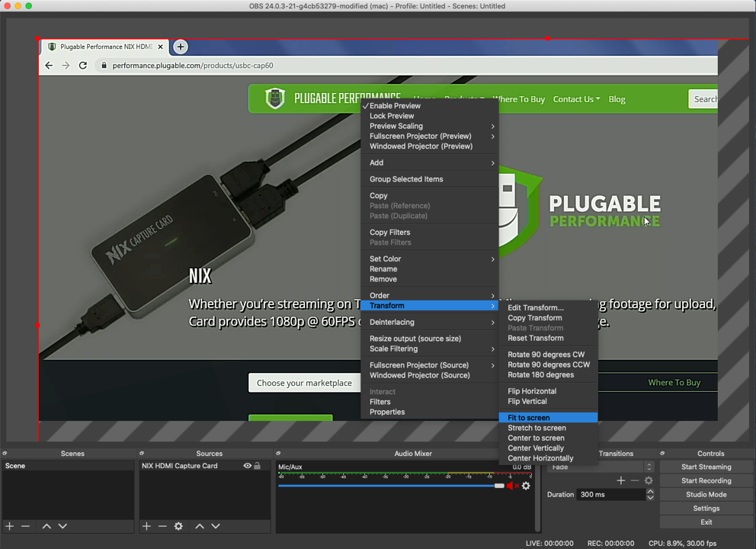Open OBS Settings

(705, 508)
